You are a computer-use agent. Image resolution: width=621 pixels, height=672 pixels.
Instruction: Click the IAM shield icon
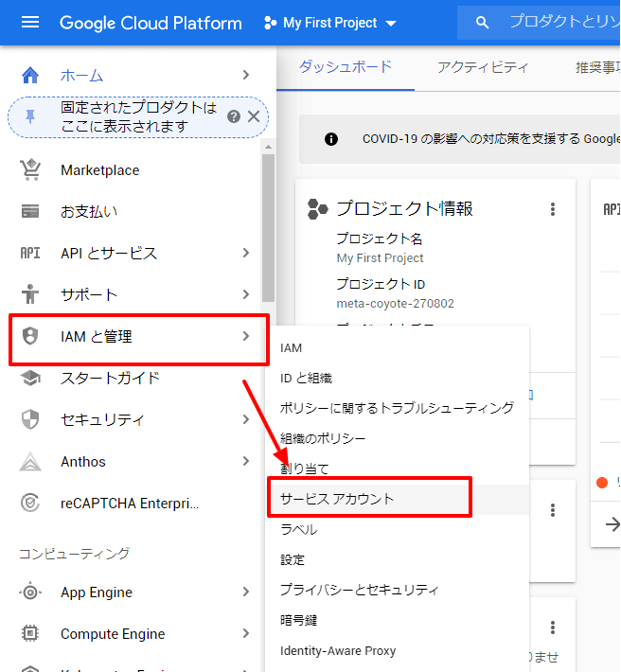[x=30, y=336]
